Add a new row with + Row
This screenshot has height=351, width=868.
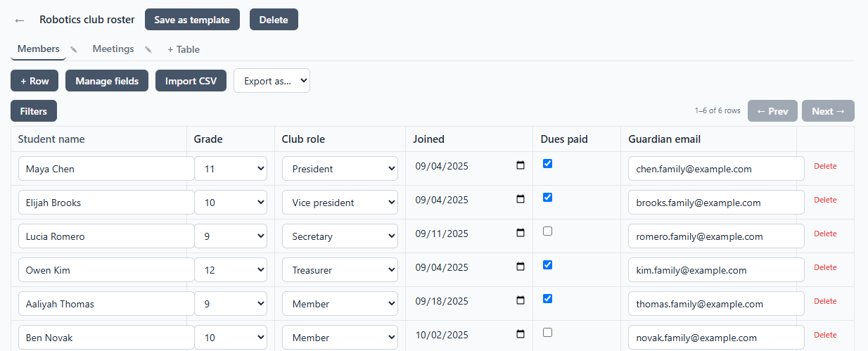pos(34,81)
